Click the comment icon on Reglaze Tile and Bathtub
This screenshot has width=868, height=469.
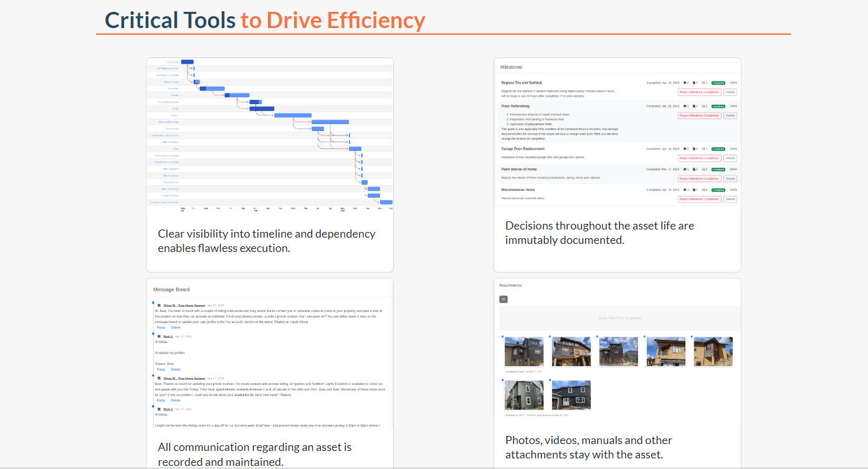(685, 82)
